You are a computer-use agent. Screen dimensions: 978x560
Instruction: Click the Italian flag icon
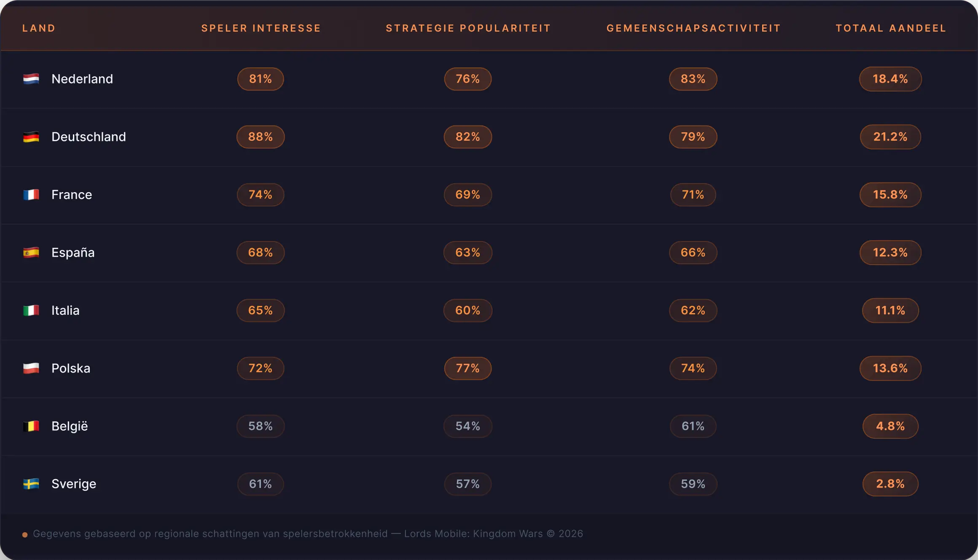[x=31, y=311]
